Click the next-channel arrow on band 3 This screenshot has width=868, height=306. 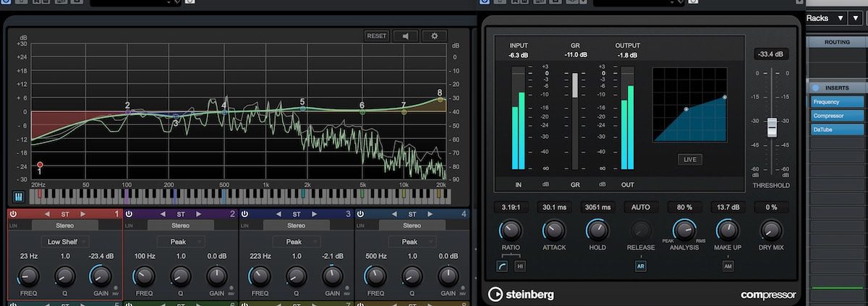click(x=314, y=214)
